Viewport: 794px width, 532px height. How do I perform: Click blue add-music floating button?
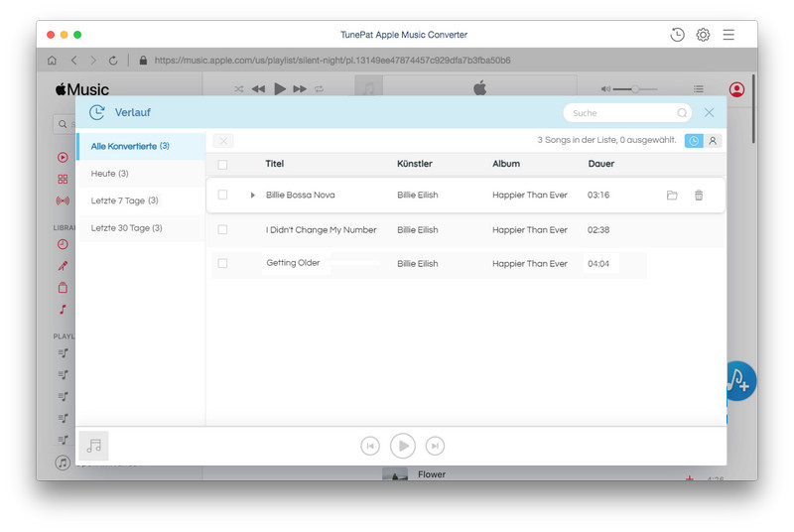click(740, 381)
